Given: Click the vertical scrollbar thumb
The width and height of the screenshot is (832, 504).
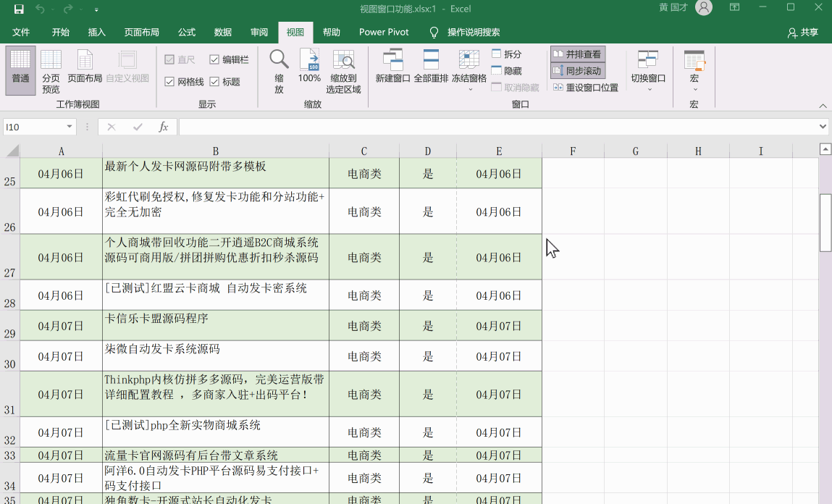Looking at the screenshot, I should [x=825, y=222].
